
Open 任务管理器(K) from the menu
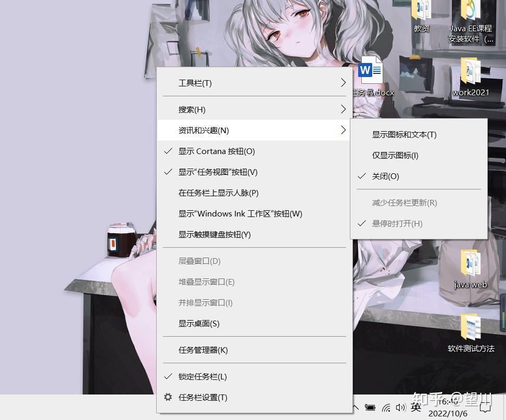click(x=254, y=350)
